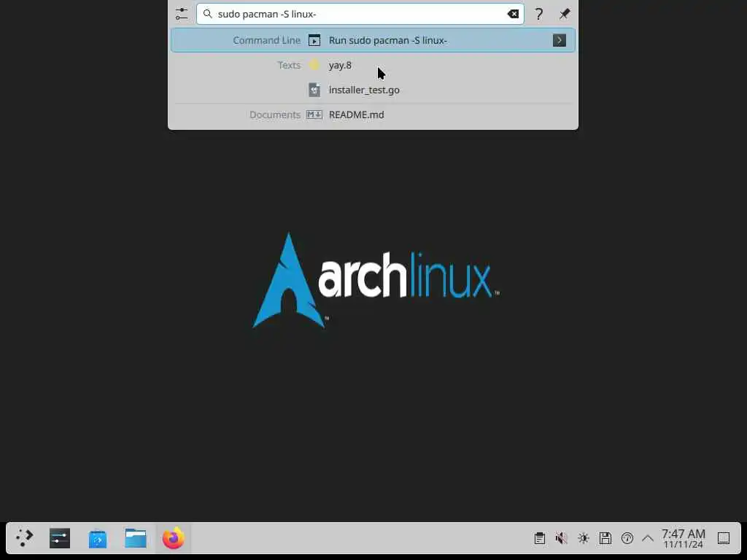Open KRunner help question mark
Screen dimensions: 747x560
click(x=539, y=14)
